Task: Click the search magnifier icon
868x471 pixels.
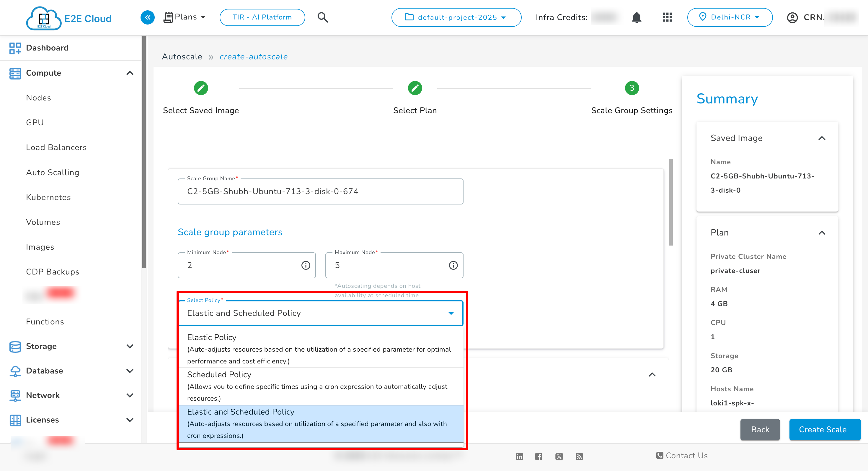Action: click(x=322, y=17)
